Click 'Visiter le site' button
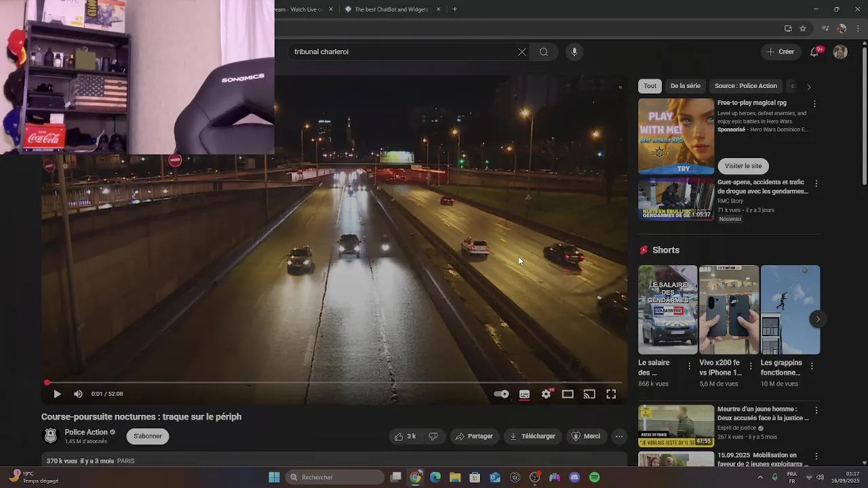This screenshot has width=868, height=488. pos(743,166)
